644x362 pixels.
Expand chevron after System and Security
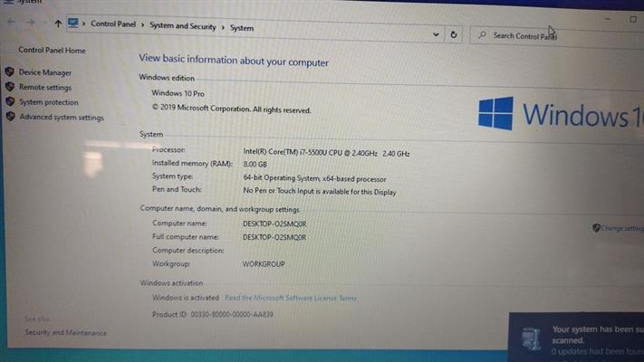[x=223, y=27]
